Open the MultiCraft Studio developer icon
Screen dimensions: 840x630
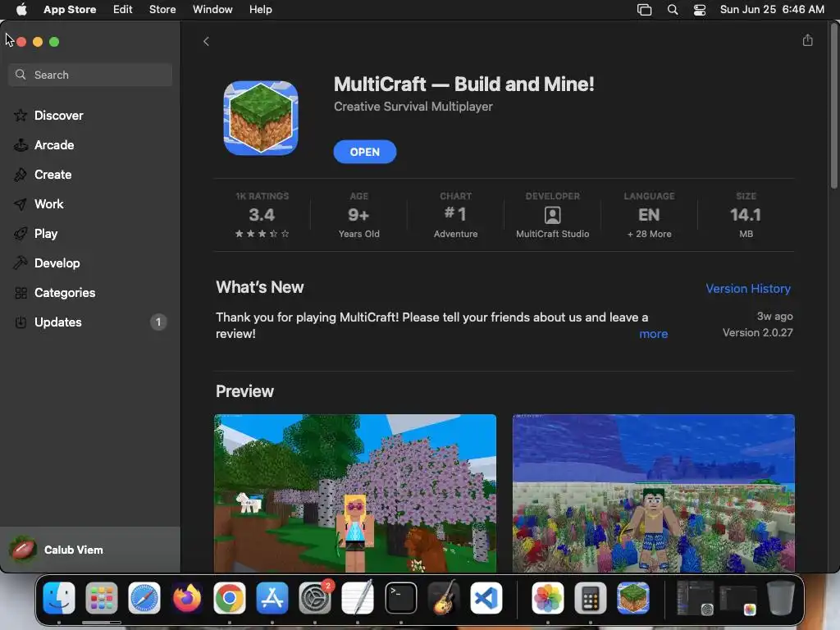(x=552, y=215)
